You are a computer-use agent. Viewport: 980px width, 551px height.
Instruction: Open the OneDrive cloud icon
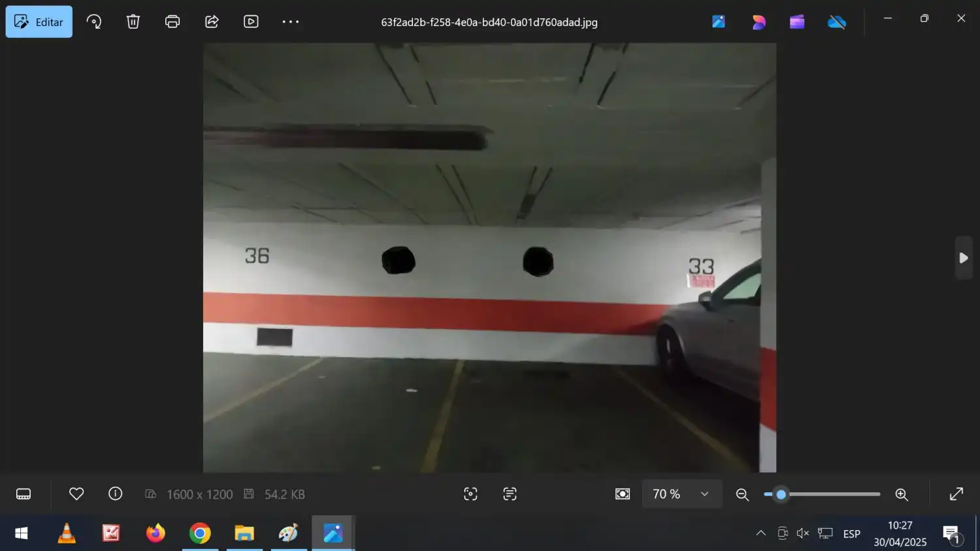pos(837,22)
